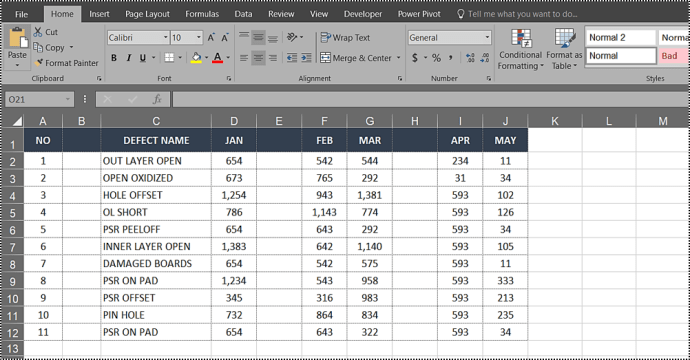This screenshot has height=360, width=690.
Task: Click the Cut scissors icon
Action: [x=38, y=32]
